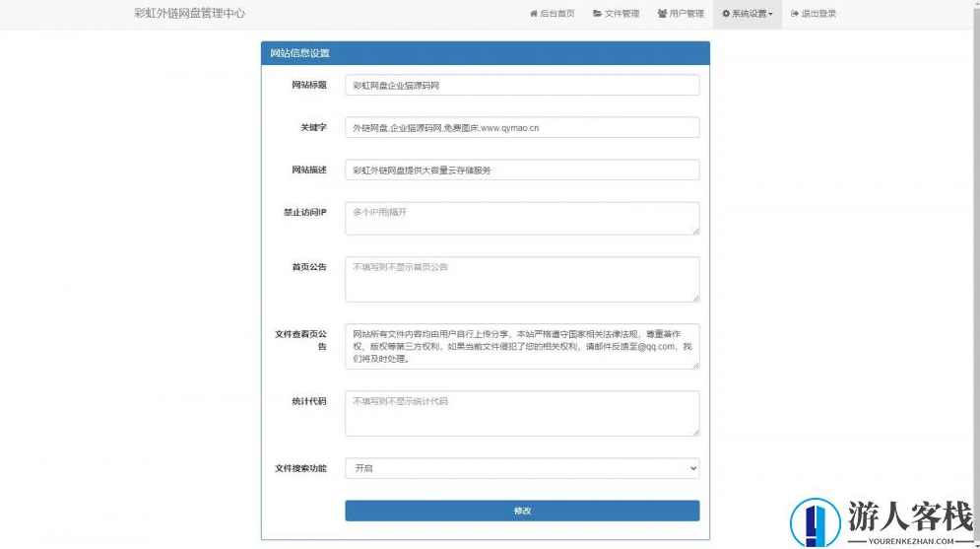
Task: Click into the 统计代码 textarea
Action: (x=522, y=413)
